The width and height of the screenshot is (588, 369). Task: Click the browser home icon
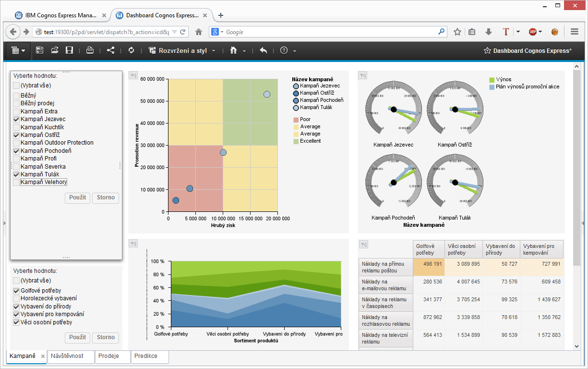(x=199, y=32)
